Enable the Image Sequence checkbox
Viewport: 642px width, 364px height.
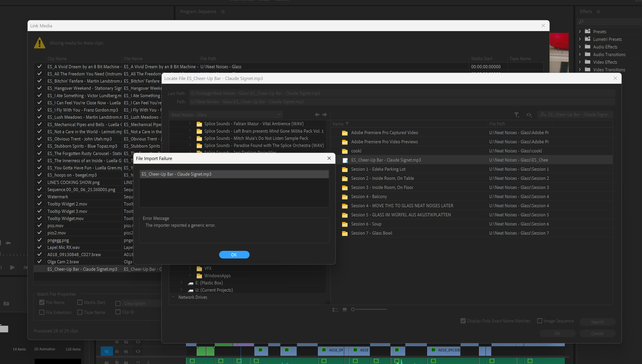540,321
